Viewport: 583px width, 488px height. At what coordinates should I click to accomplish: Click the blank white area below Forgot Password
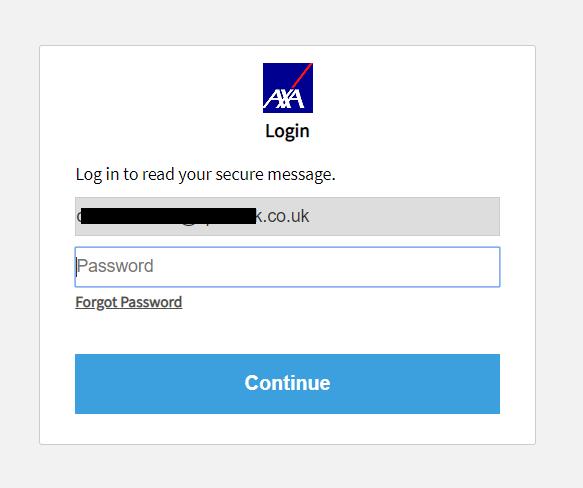[x=287, y=331]
